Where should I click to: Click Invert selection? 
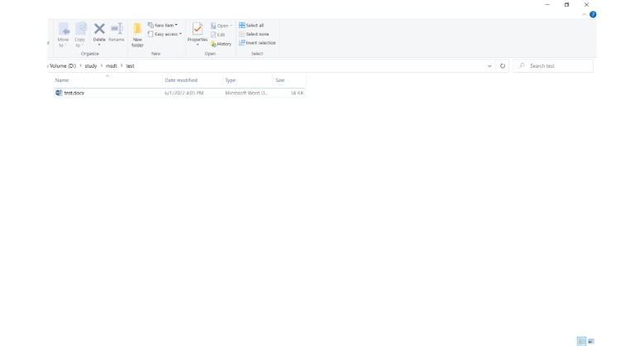(x=258, y=43)
